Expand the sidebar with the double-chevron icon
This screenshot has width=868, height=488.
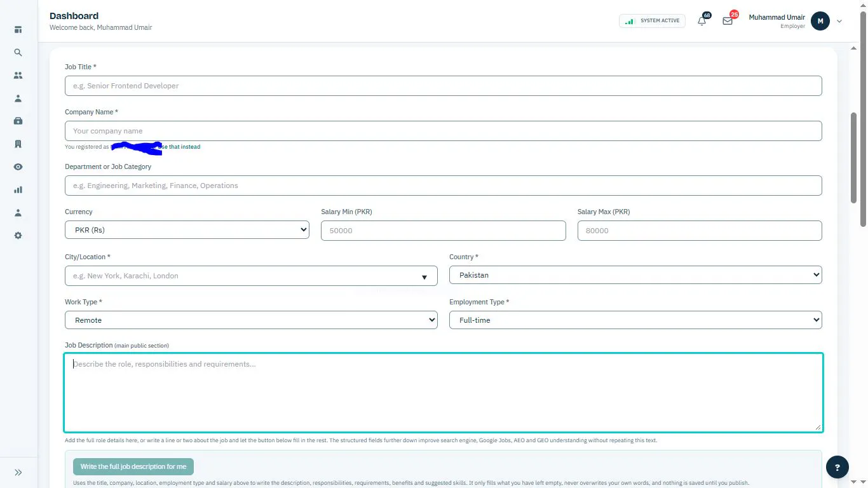coord(18,473)
